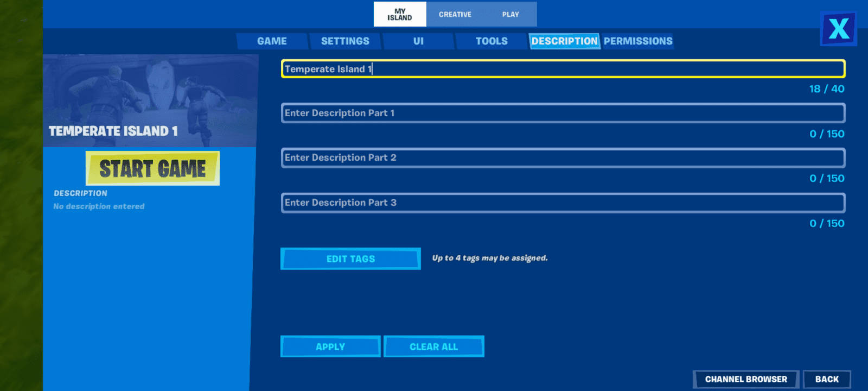868x391 pixels.
Task: Select the Description tab
Action: pos(564,41)
